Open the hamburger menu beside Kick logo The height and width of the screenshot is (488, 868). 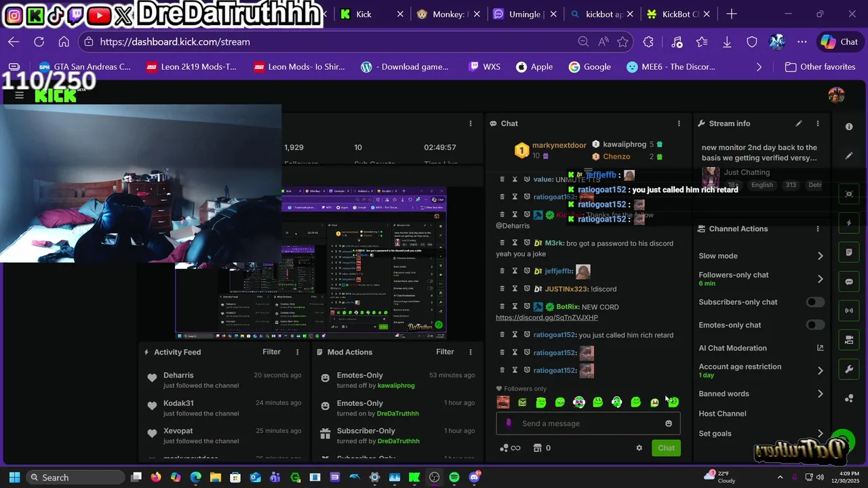click(x=20, y=95)
